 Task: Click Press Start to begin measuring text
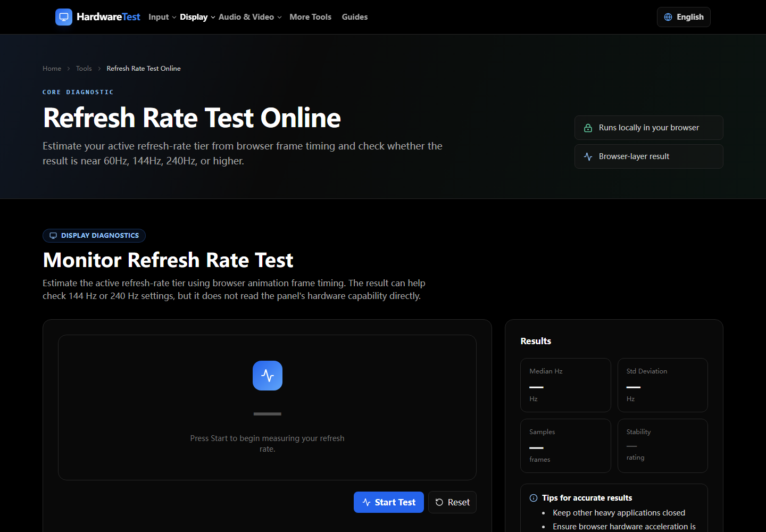click(x=268, y=444)
